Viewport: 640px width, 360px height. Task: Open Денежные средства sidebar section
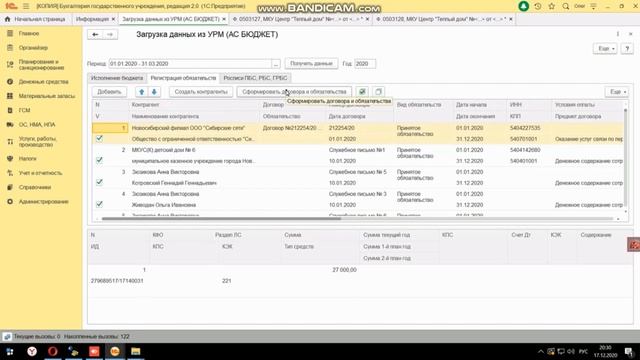43,82
